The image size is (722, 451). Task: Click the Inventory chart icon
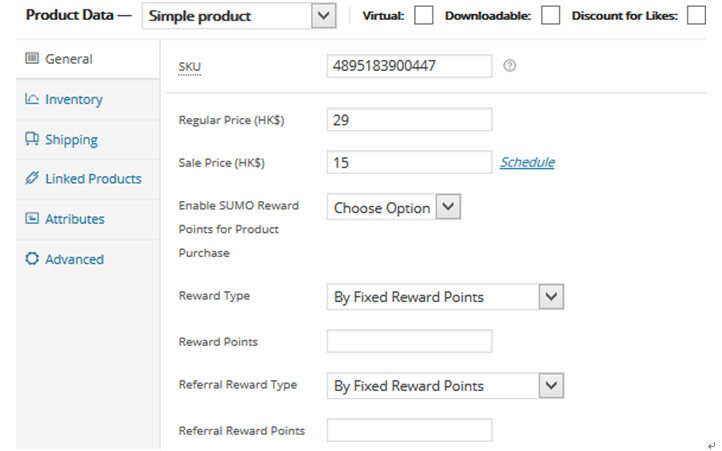click(32, 99)
